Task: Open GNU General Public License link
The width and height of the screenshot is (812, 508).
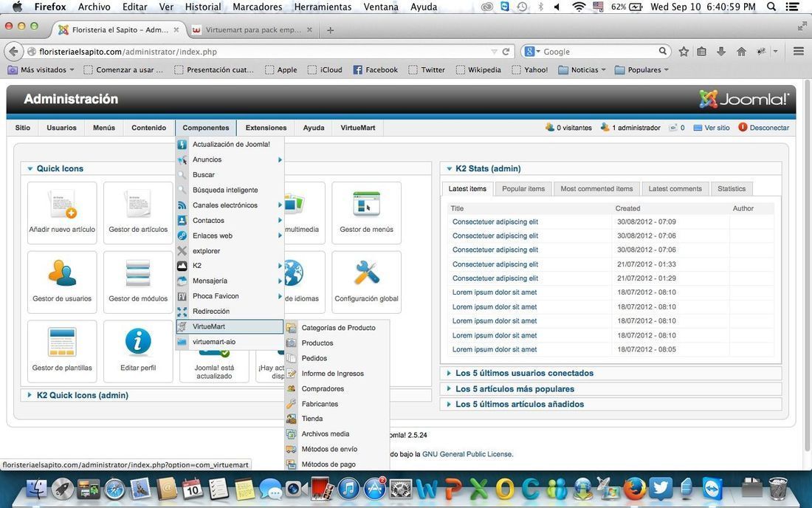Action: 467,454
